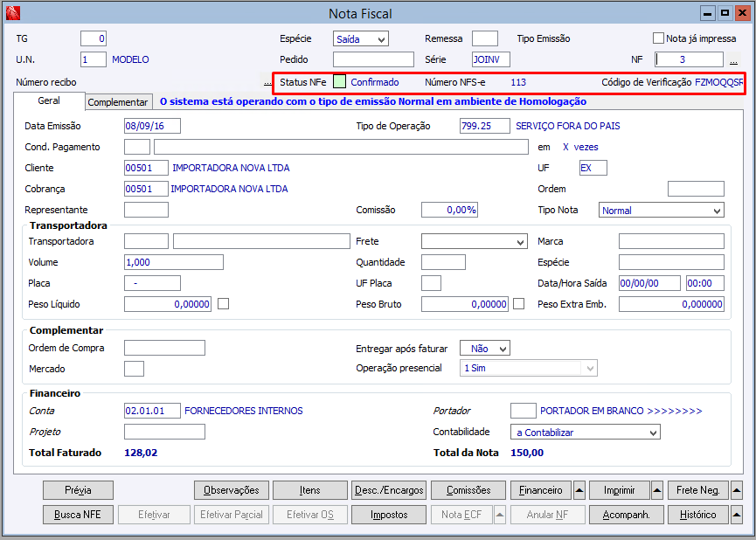The height and width of the screenshot is (540, 756).
Task: Click the green Status NFe color indicator
Action: (339, 81)
